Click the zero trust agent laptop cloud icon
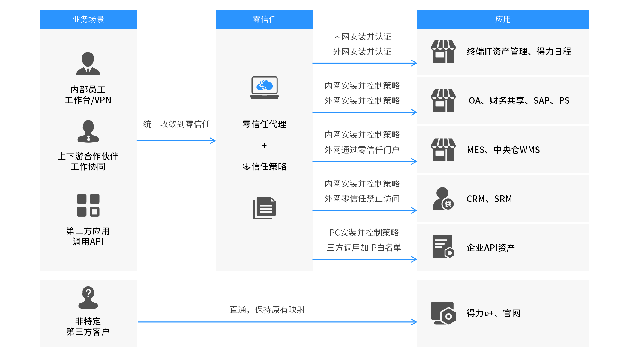 coord(264,88)
